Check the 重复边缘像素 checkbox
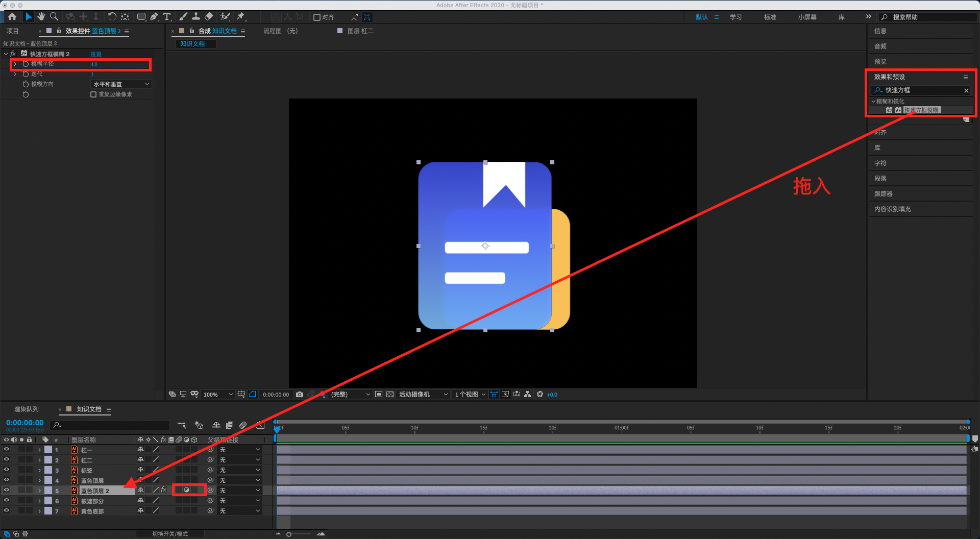 click(93, 94)
